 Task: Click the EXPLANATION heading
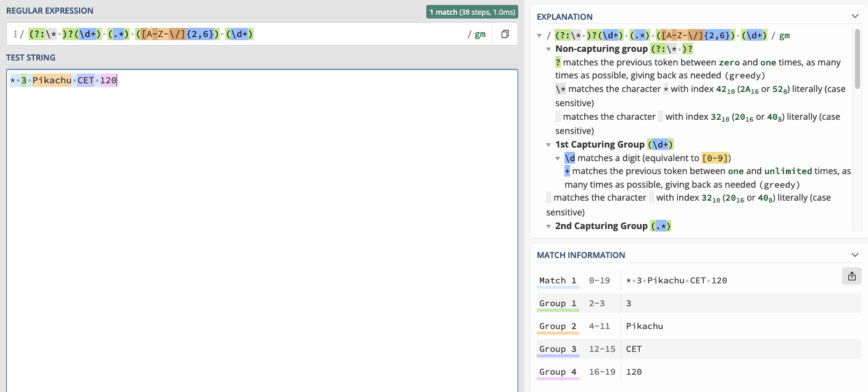[x=564, y=17]
